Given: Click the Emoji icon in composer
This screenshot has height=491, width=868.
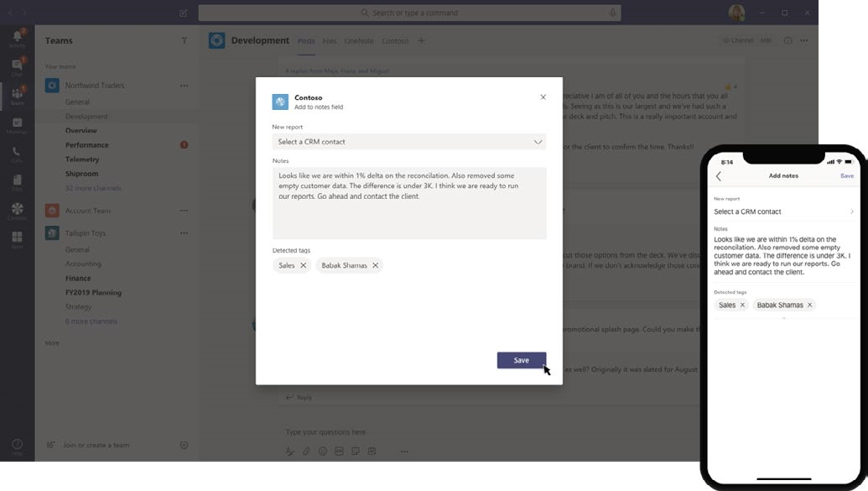Looking at the screenshot, I should pos(323,451).
